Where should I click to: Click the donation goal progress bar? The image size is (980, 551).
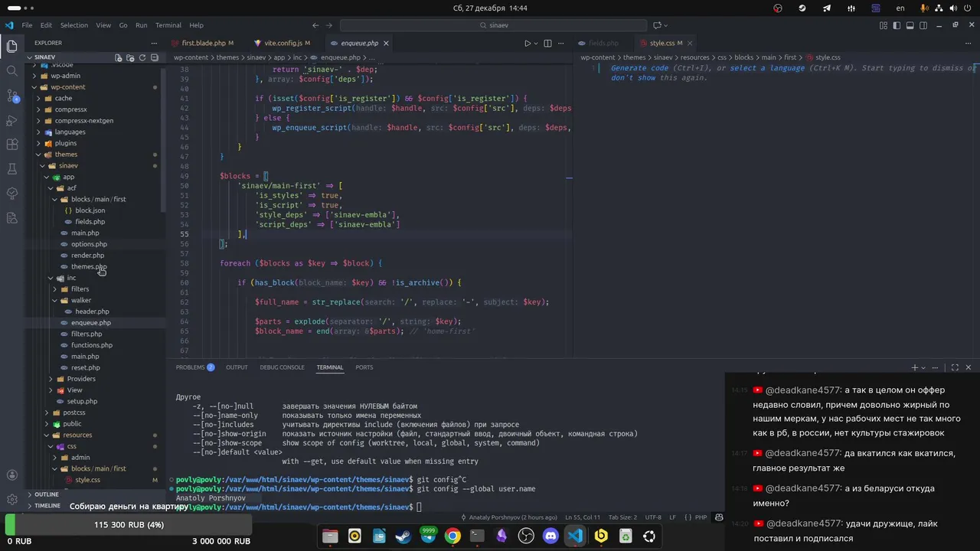coord(129,525)
